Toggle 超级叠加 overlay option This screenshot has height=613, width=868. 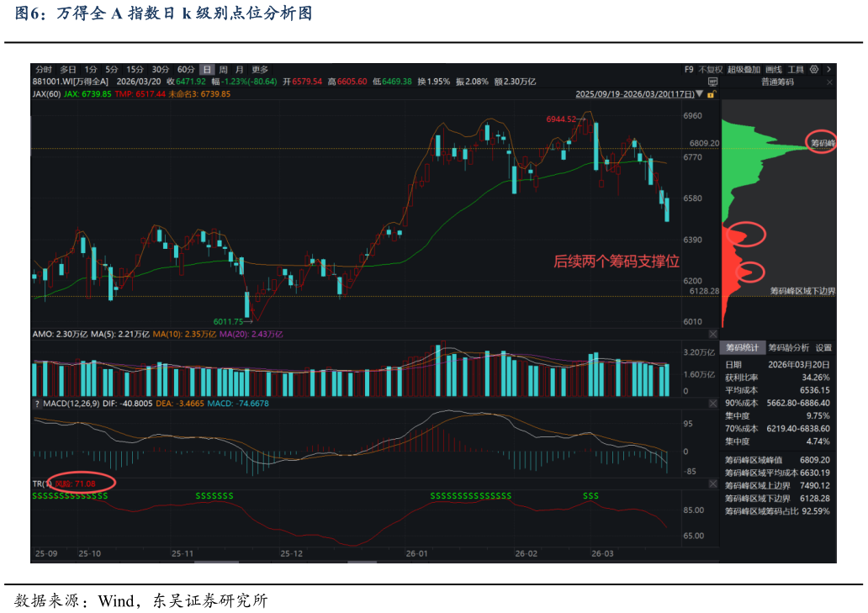pyautogui.click(x=744, y=69)
